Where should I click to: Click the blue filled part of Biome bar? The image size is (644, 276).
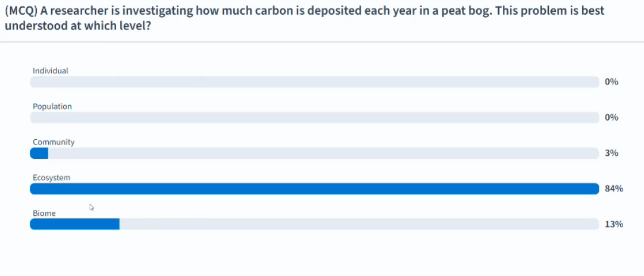coord(74,224)
